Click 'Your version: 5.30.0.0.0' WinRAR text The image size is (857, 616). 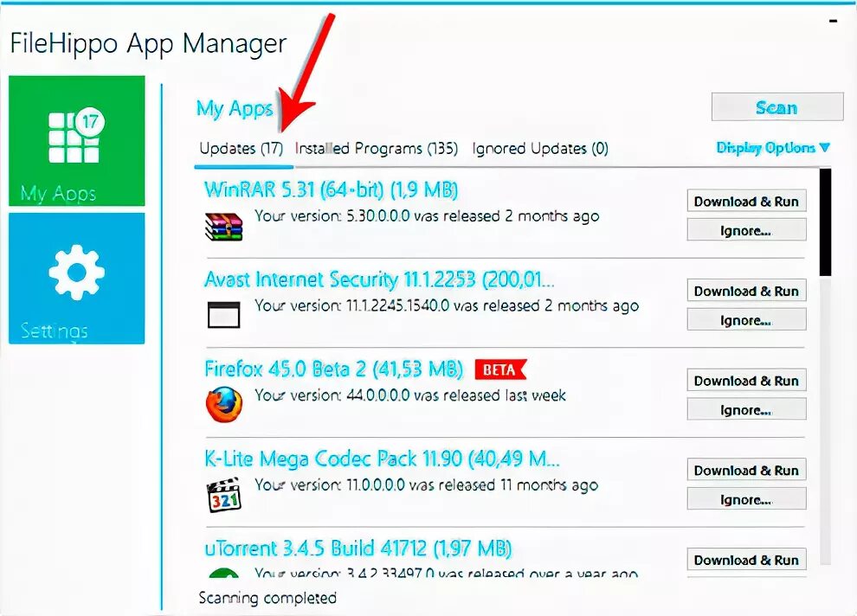click(427, 216)
